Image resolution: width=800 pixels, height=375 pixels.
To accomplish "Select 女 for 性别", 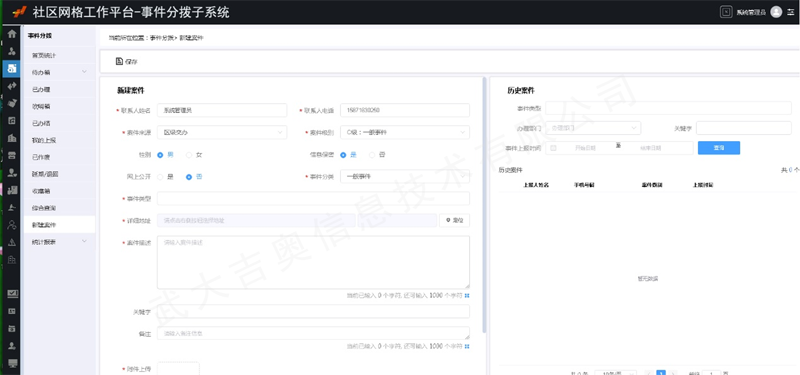I will point(189,155).
